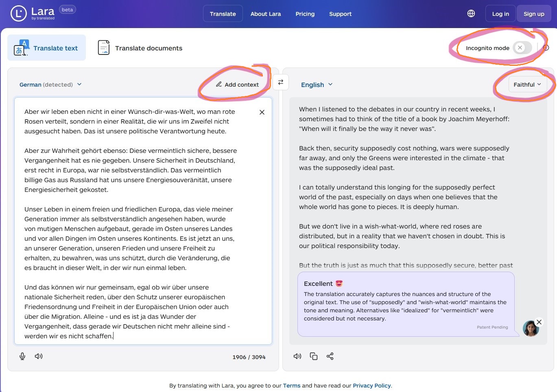Clear the German source text
This screenshot has height=392, width=557.
pyautogui.click(x=262, y=112)
